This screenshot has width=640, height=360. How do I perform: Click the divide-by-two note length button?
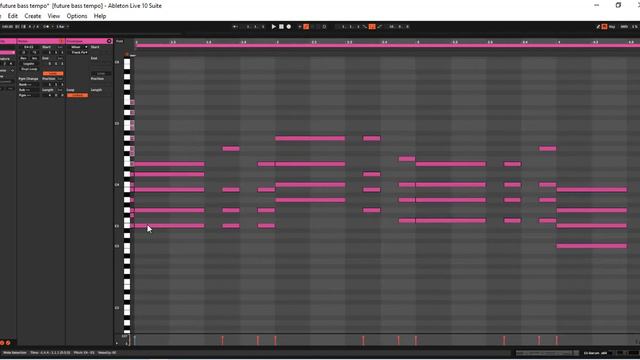point(24,52)
